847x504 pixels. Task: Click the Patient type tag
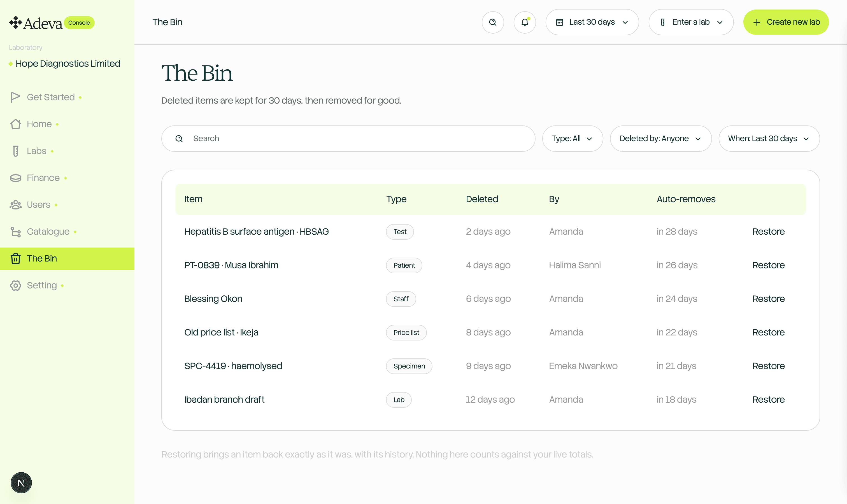[x=404, y=265]
